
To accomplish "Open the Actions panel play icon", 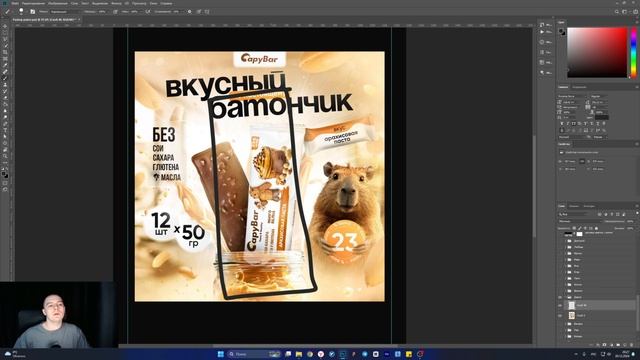I will point(542,32).
